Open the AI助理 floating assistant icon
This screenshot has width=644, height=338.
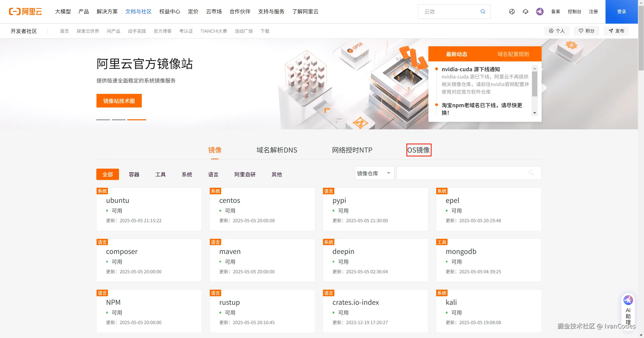click(x=628, y=300)
